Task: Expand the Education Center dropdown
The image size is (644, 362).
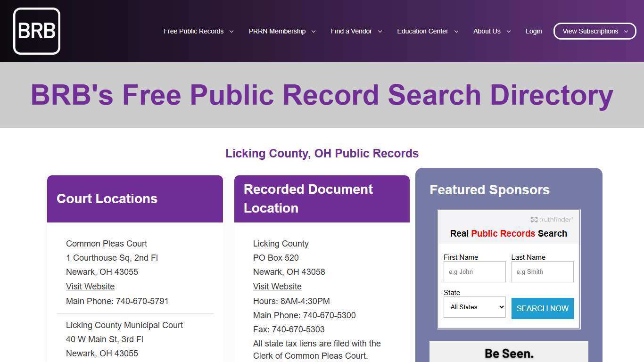Action: [x=456, y=31]
